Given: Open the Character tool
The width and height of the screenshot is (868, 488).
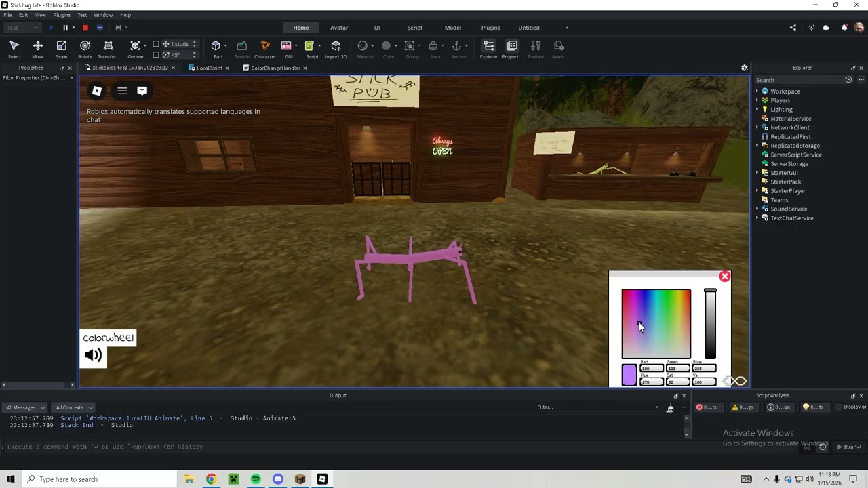Looking at the screenshot, I should point(265,49).
